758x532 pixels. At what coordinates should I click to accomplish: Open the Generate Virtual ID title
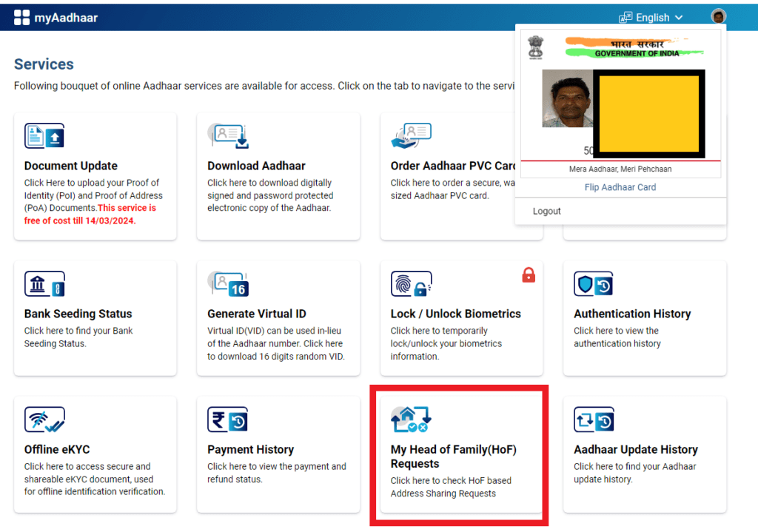(x=257, y=314)
